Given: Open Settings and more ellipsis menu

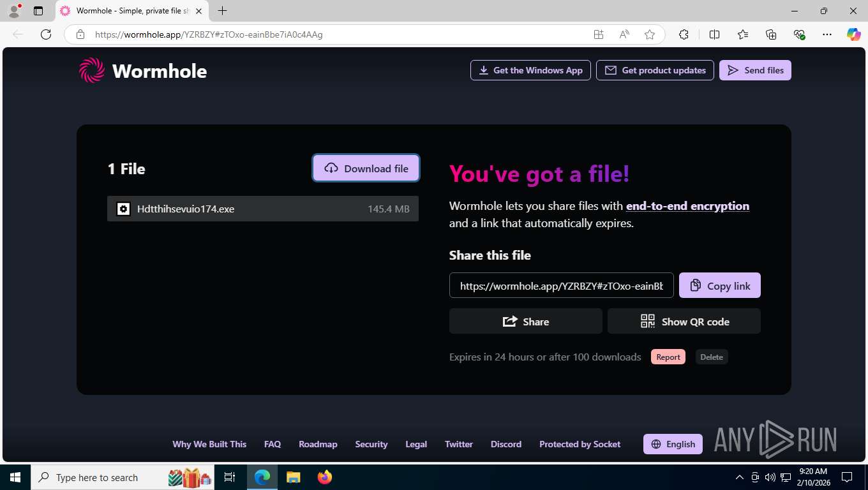Looking at the screenshot, I should pyautogui.click(x=827, y=34).
